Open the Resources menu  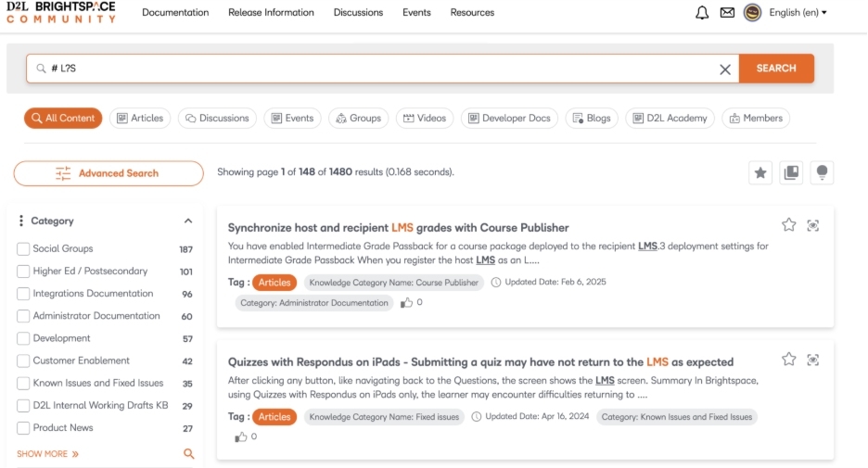click(x=472, y=12)
